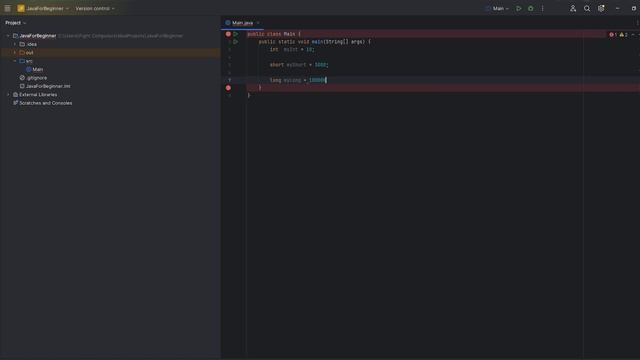Screen dimensions: 640x360
Task: Open Search Everywhere magnifier
Action: point(587,8)
